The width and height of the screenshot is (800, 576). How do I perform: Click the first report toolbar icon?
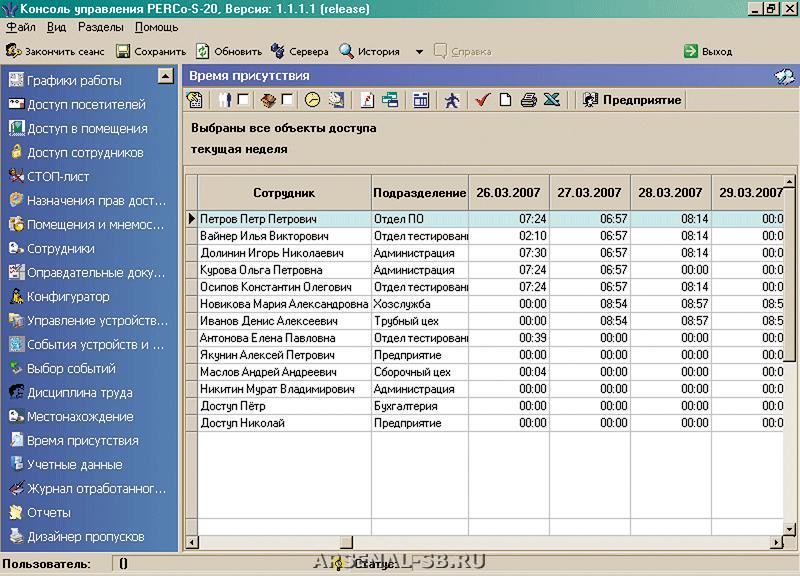click(195, 100)
